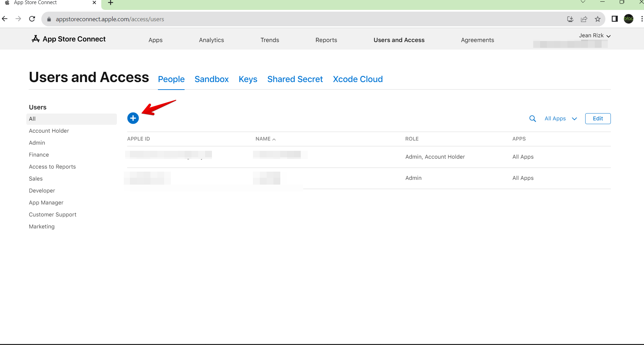The image size is (644, 345).
Task: Bookmark this page with star icon
Action: 598,19
